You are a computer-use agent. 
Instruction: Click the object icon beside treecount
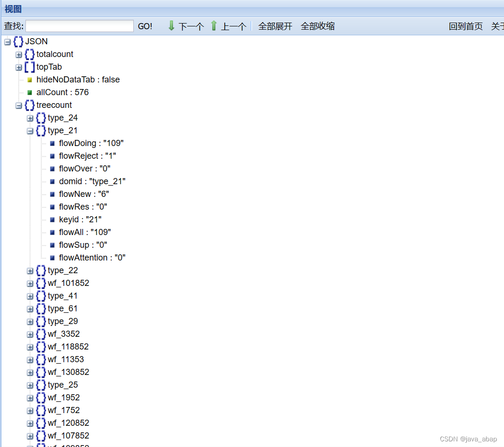tap(29, 105)
